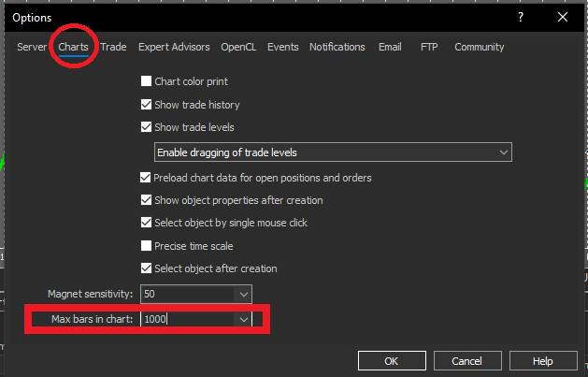588x377 pixels.
Task: Go to the Notifications tab
Action: [x=337, y=47]
